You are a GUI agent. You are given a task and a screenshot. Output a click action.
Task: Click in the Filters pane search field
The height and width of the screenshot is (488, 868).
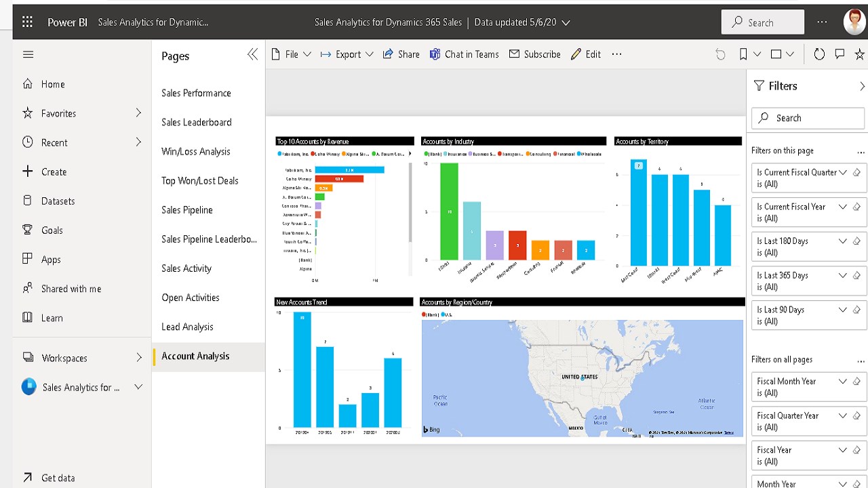coord(808,118)
